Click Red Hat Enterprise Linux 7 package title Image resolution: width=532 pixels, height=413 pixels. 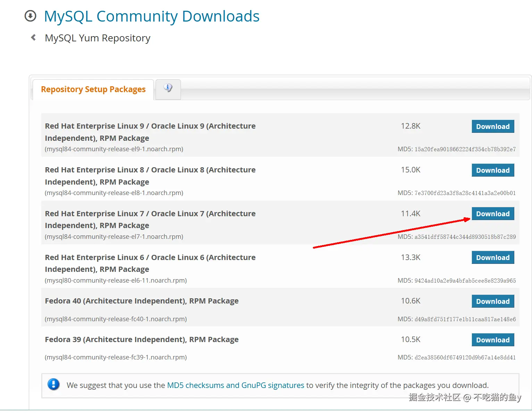(x=150, y=219)
